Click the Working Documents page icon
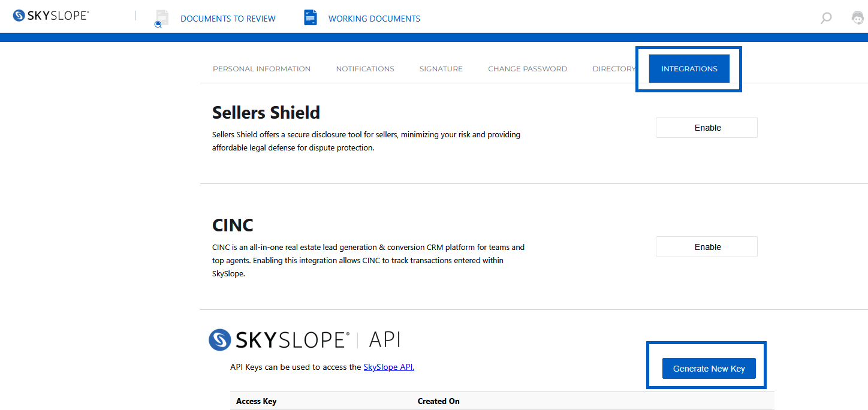The image size is (868, 410). tap(310, 17)
